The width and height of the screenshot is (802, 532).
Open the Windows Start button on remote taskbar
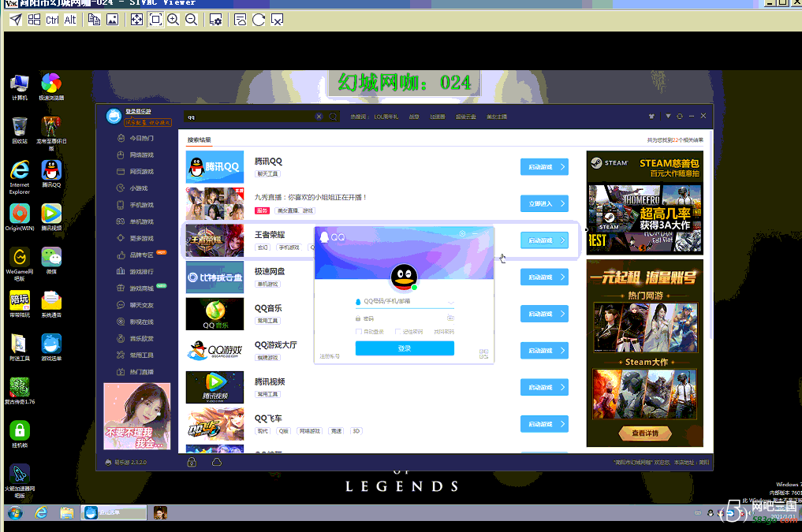[15, 512]
